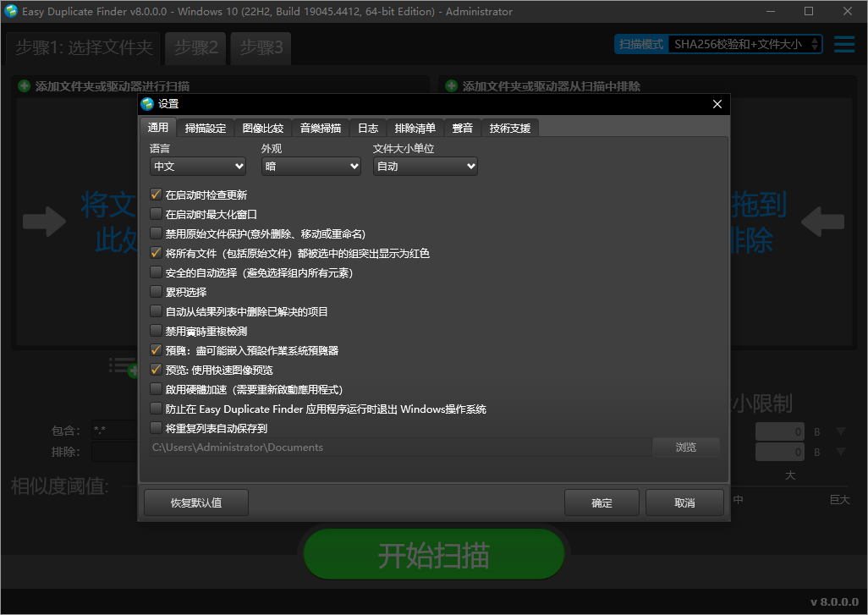Image resolution: width=868 pixels, height=615 pixels.
Task: Enable 在启动时最大化窗口 checkbox
Action: point(157,214)
